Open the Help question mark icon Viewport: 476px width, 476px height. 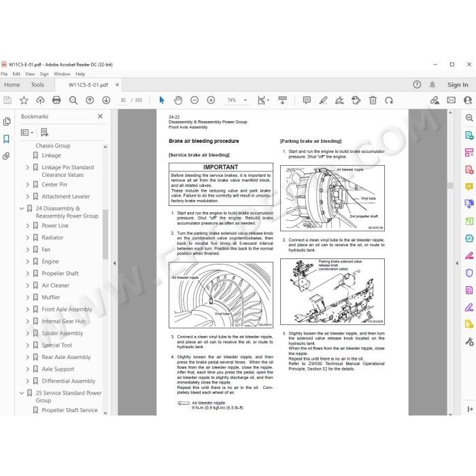[x=417, y=85]
